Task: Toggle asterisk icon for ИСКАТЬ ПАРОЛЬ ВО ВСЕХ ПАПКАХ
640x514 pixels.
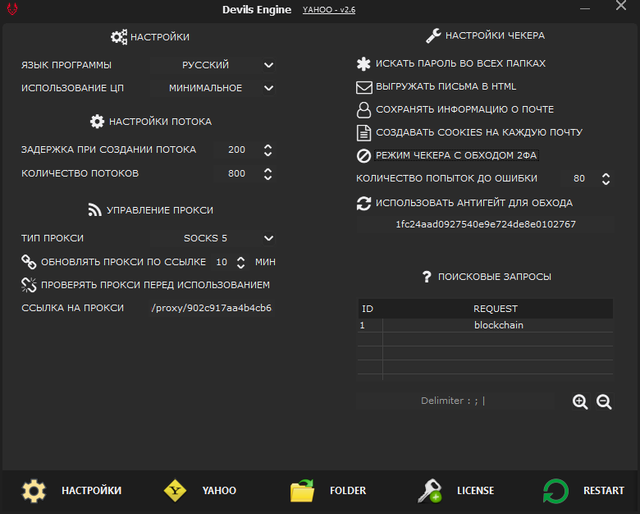Action: tap(363, 64)
